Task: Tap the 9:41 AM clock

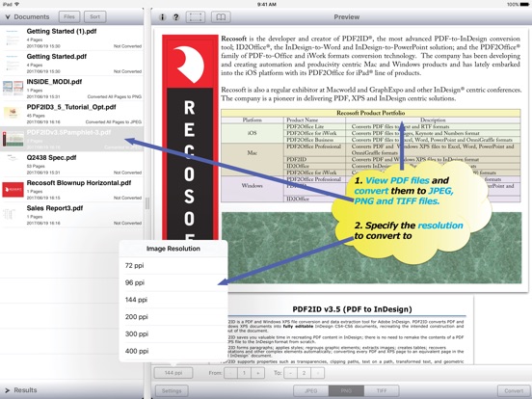Action: (x=266, y=5)
